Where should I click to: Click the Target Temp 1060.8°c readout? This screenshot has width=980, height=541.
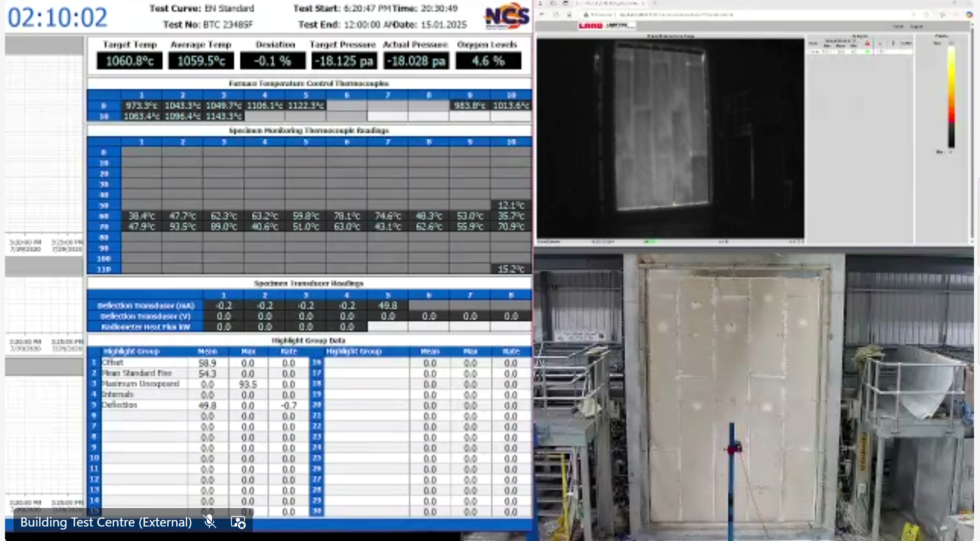pyautogui.click(x=130, y=61)
